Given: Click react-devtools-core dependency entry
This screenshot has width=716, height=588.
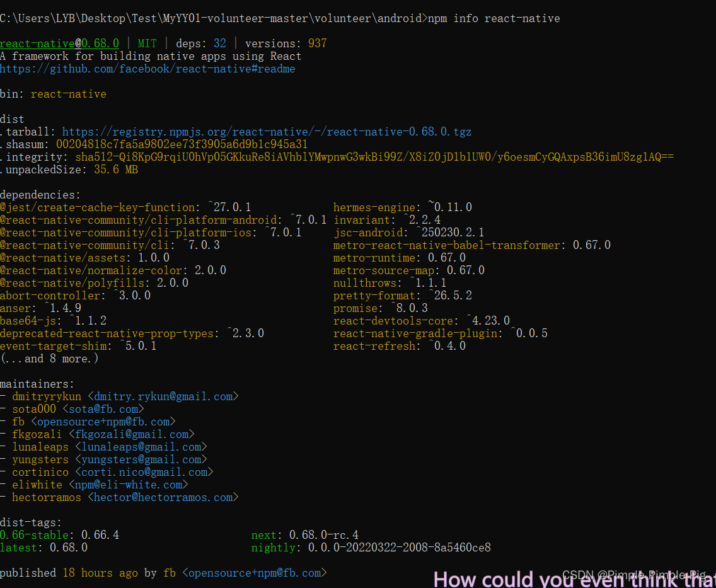Looking at the screenshot, I should pos(422,321).
